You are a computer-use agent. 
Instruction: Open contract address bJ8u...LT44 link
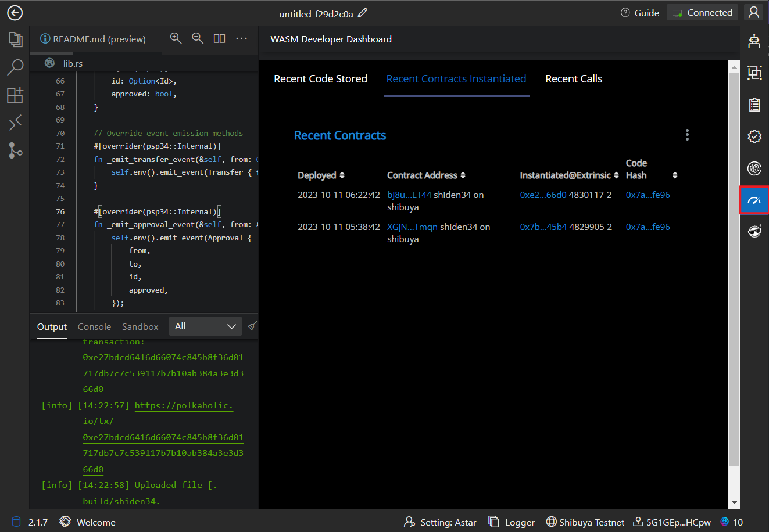coord(409,195)
